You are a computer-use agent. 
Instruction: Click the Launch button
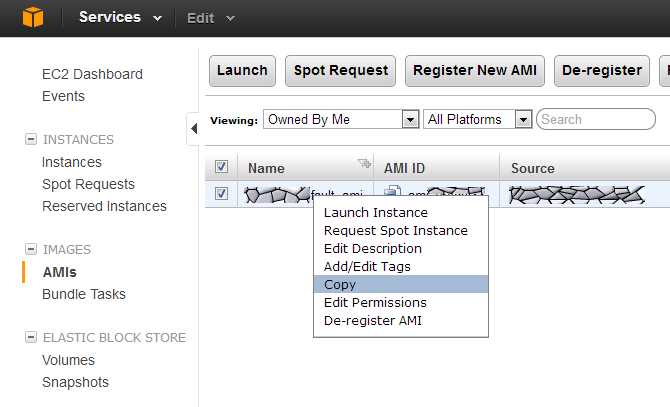point(242,70)
